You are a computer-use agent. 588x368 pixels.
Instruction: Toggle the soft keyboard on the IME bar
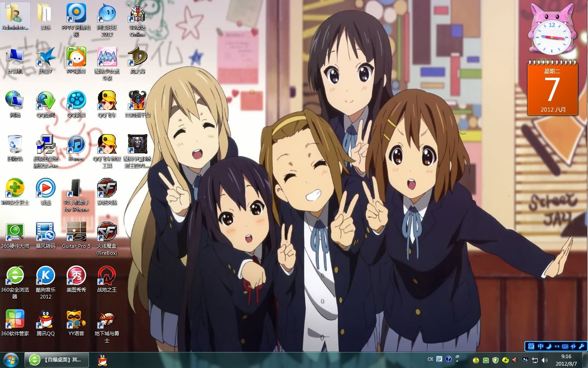pyautogui.click(x=565, y=346)
